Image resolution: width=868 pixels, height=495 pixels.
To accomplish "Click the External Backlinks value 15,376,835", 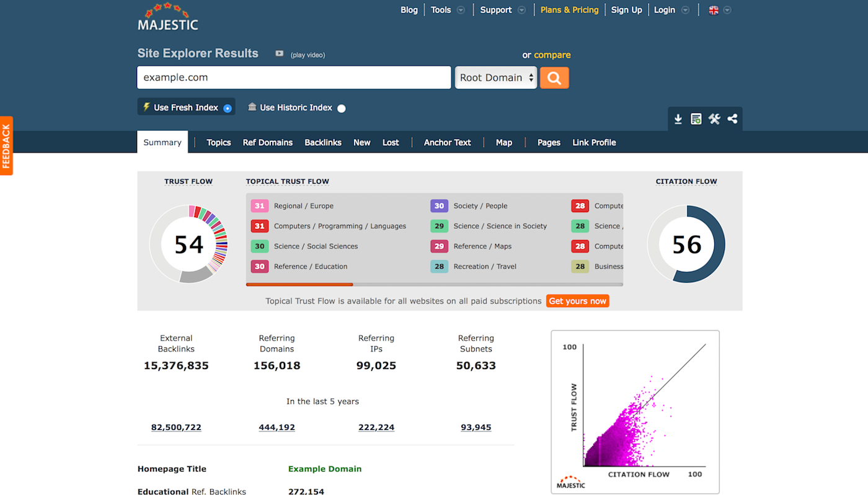I will pyautogui.click(x=176, y=365).
